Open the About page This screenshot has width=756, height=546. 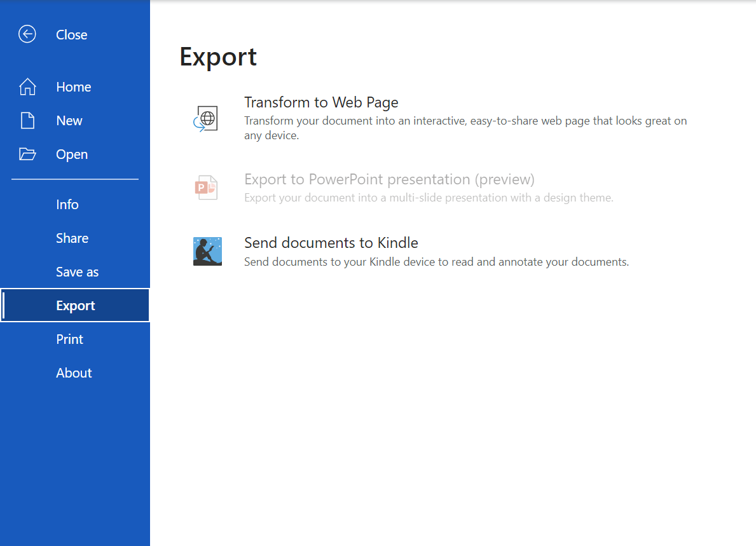click(74, 372)
